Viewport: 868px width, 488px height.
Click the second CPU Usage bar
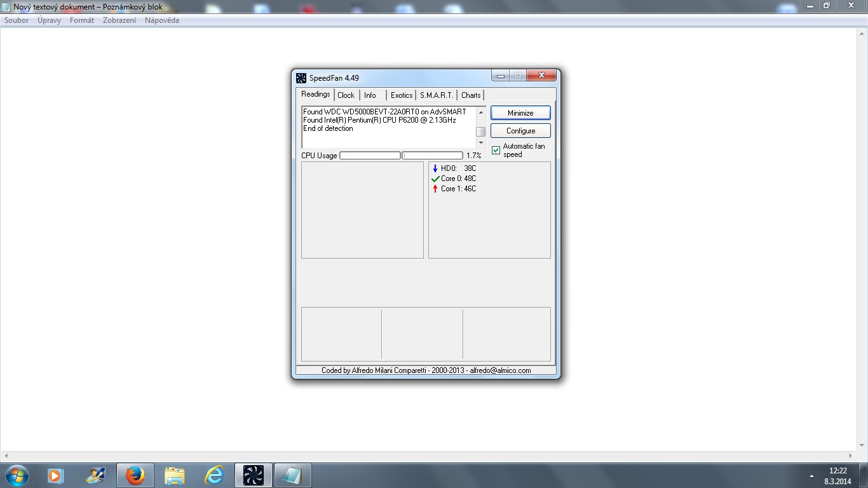(432, 156)
